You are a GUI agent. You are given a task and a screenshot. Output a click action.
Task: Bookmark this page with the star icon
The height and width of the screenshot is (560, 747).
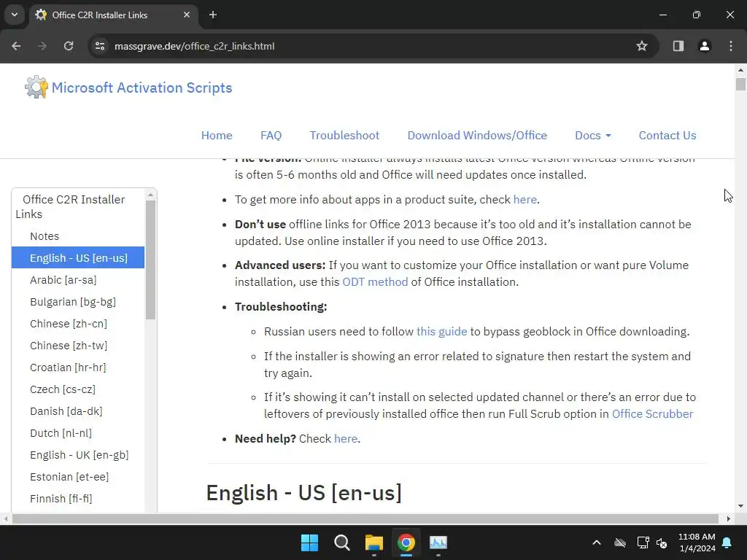642,46
